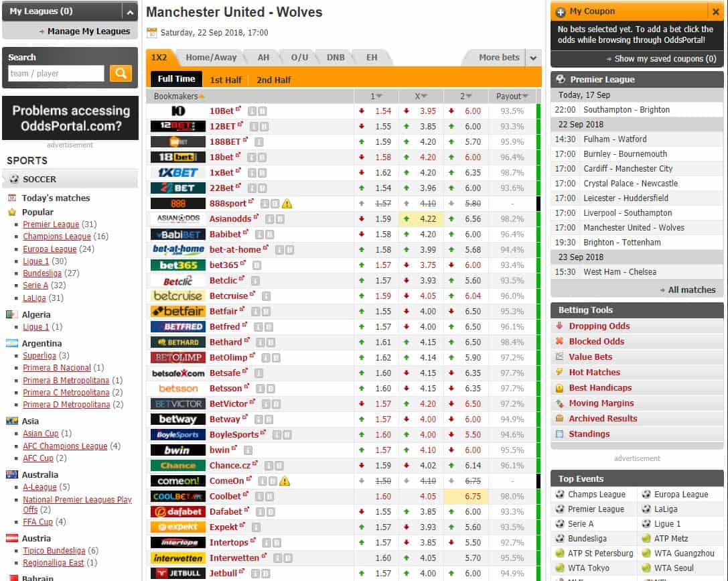Open the A-League Australia link

point(40,487)
